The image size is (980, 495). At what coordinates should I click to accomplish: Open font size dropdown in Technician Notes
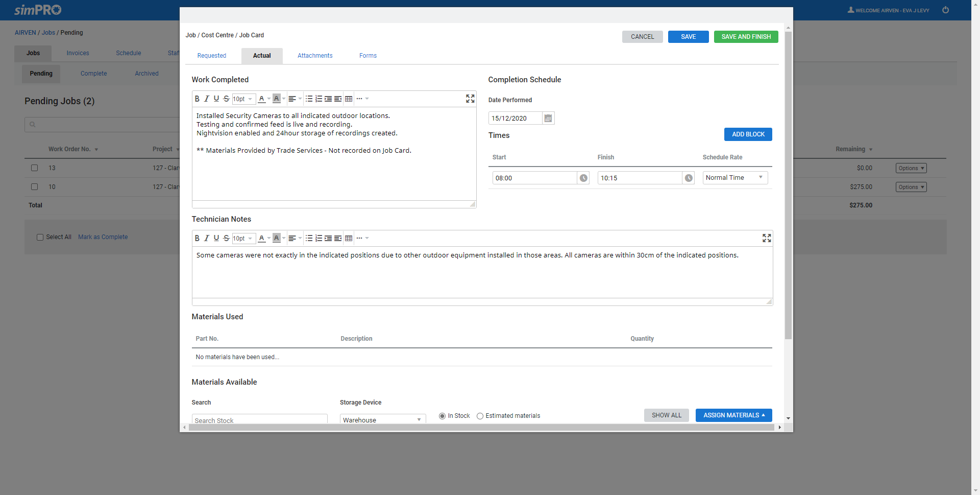(x=243, y=238)
